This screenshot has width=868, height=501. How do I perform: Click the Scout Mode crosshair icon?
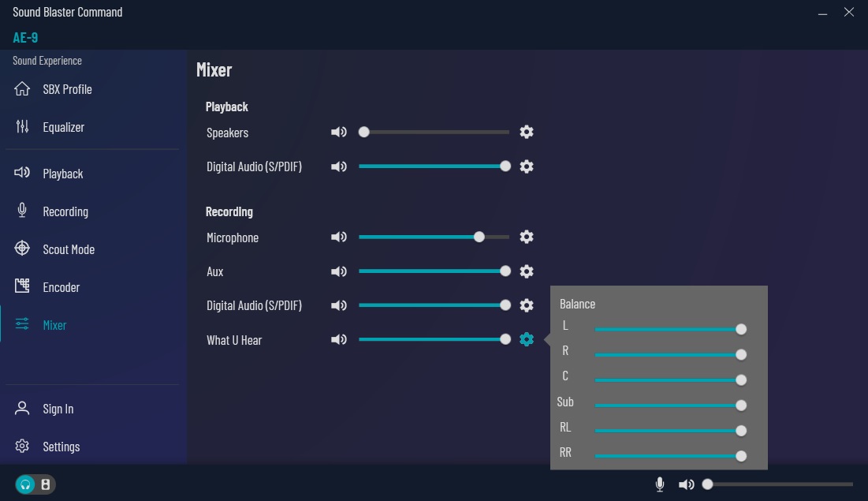point(22,249)
